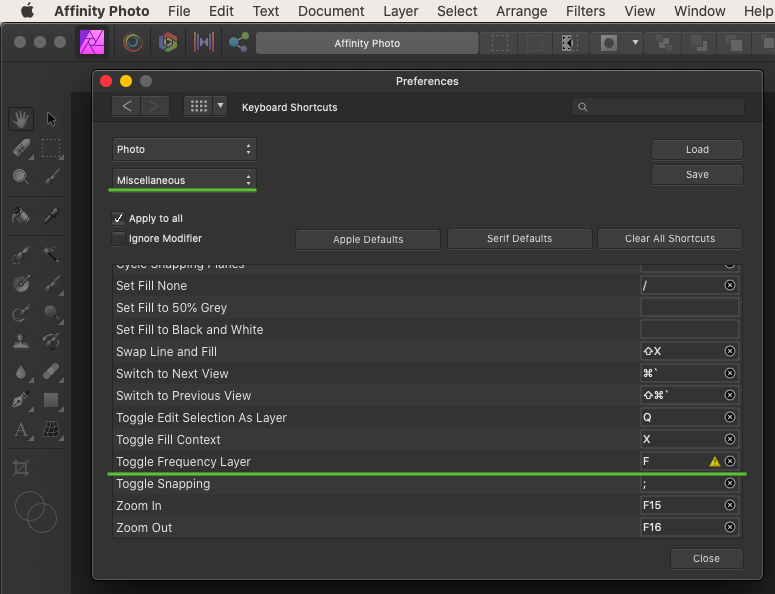Clear the Toggle Edit Selection As Layer shortcut
Screen dimensions: 775x594
730,417
